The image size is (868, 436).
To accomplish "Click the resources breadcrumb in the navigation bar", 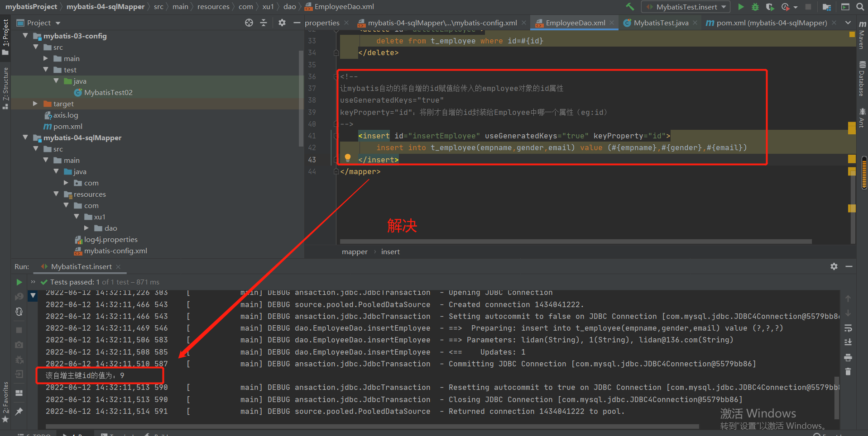I will click(213, 7).
